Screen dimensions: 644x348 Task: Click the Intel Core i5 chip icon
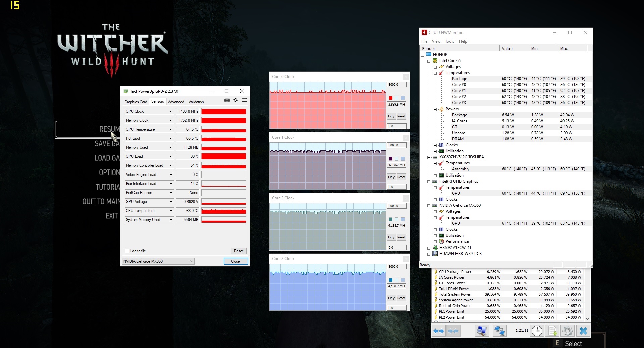coord(435,61)
